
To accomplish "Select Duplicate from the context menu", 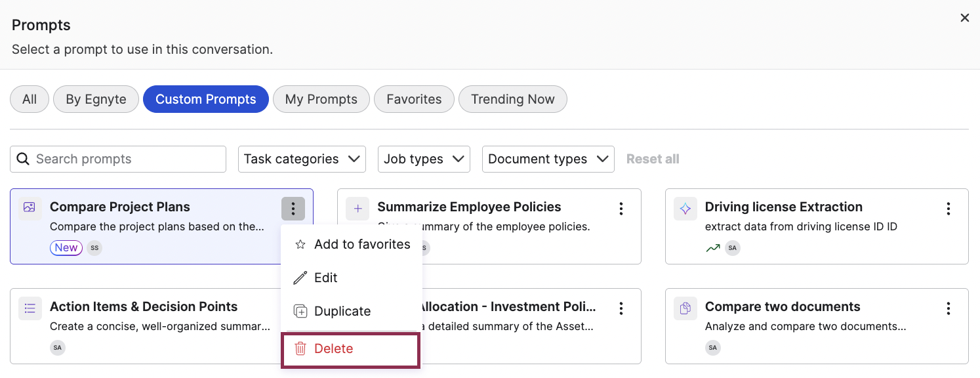I will [342, 310].
